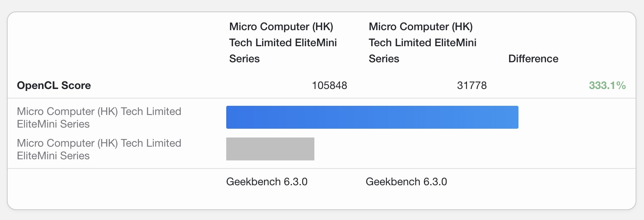The image size is (644, 220).
Task: Click the gray OpenCL score bar
Action: pos(270,149)
